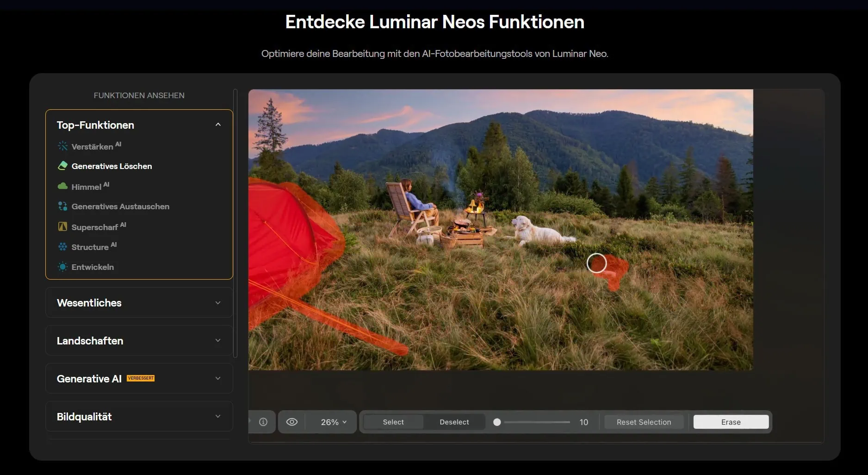Expand the Wesentliches section
This screenshot has width=868, height=475.
[139, 302]
